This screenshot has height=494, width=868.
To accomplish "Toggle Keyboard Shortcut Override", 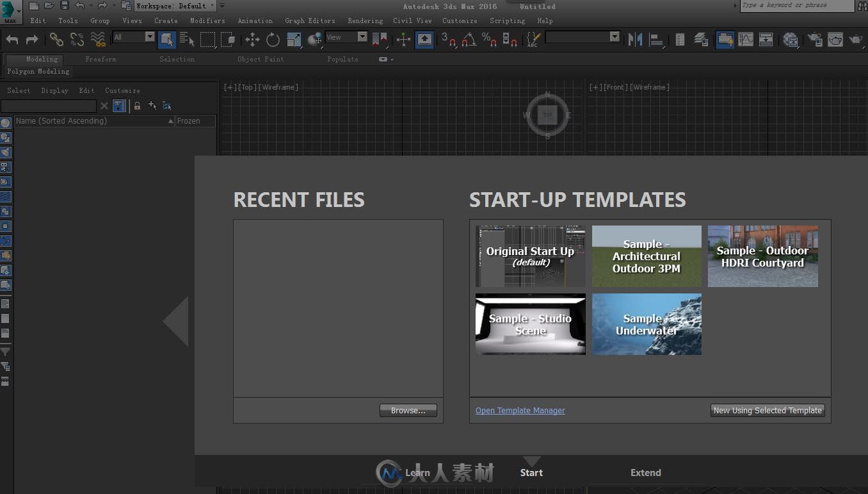I will (x=424, y=40).
